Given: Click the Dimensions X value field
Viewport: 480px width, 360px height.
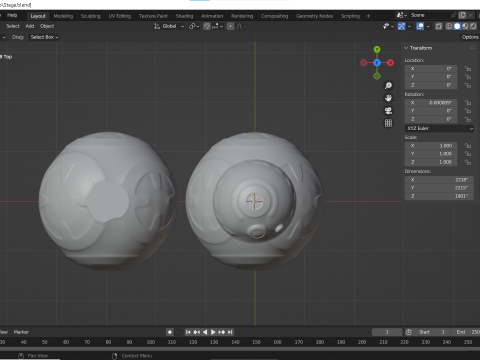Looking at the screenshot, I should click(x=439, y=180).
